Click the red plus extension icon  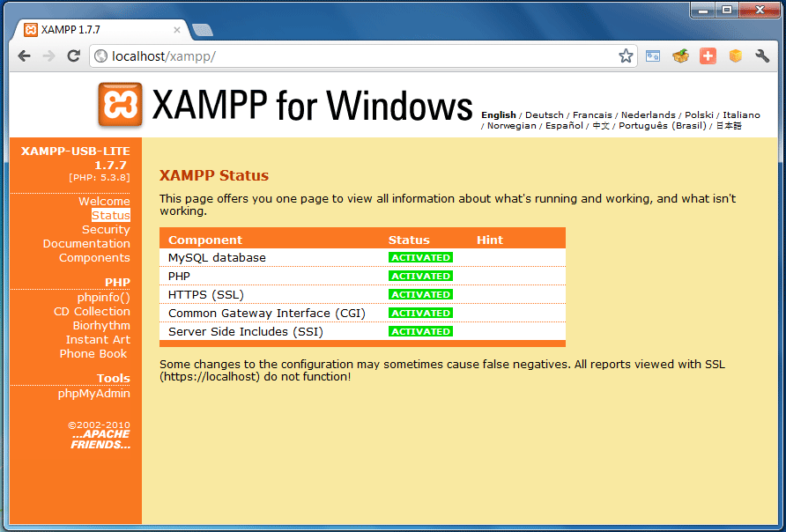pos(708,56)
